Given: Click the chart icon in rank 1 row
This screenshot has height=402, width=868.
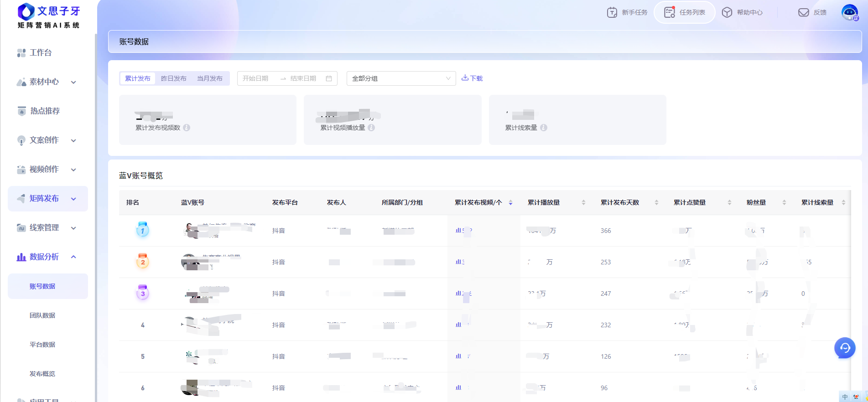Looking at the screenshot, I should (458, 230).
